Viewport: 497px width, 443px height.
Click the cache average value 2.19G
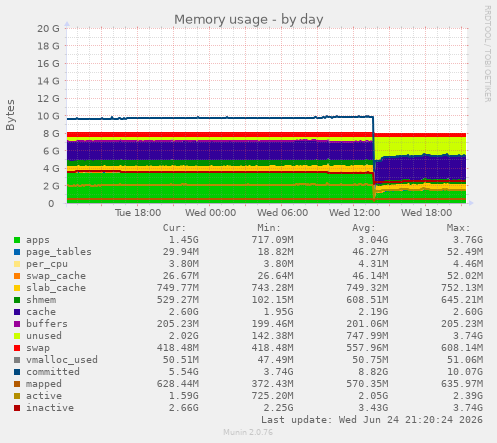373,312
